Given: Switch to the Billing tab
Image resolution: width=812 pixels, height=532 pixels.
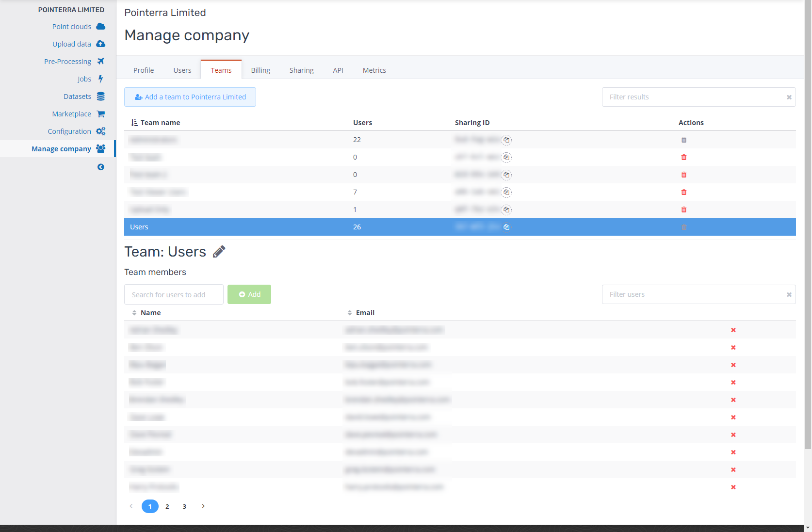Looking at the screenshot, I should (260, 70).
